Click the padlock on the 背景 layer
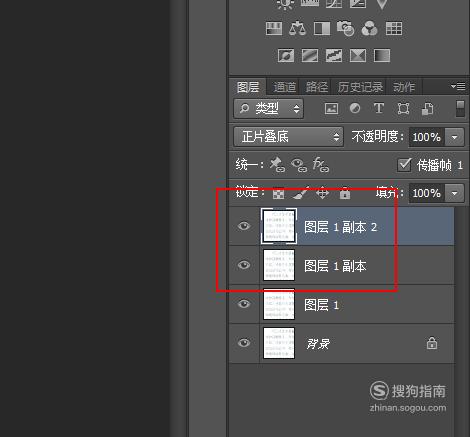 [x=432, y=343]
